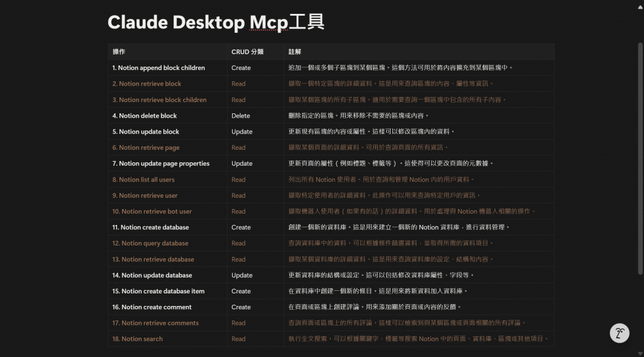
Task: Click cell "11. Notion create database"
Action: coord(167,227)
